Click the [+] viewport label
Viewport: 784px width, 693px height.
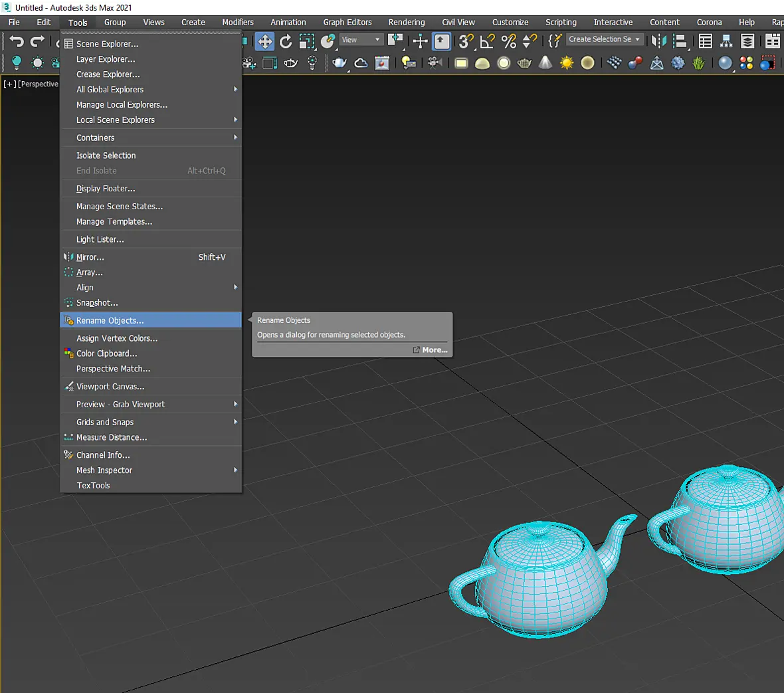(x=9, y=84)
